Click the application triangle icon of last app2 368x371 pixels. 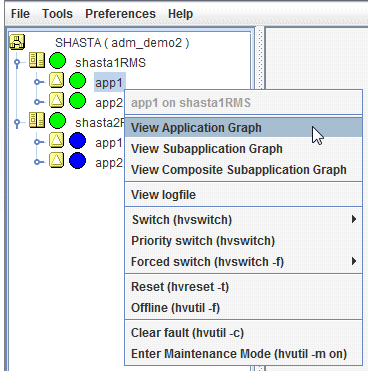[x=57, y=160]
